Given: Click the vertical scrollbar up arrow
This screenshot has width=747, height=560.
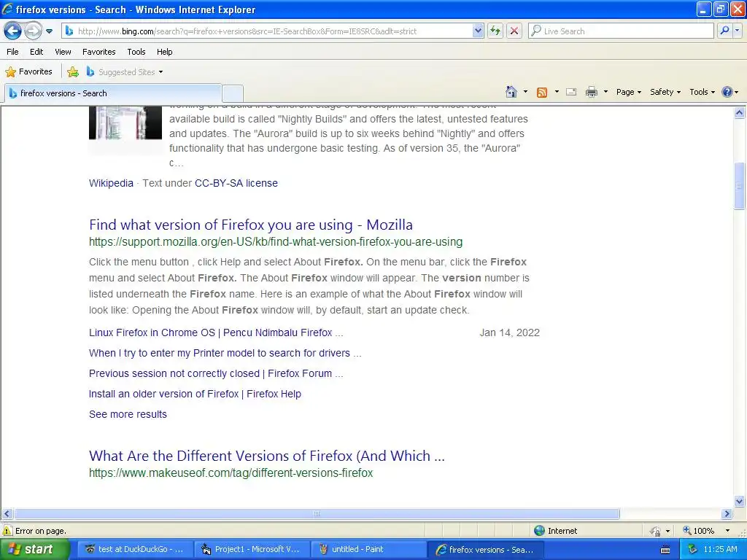Looking at the screenshot, I should [740, 113].
